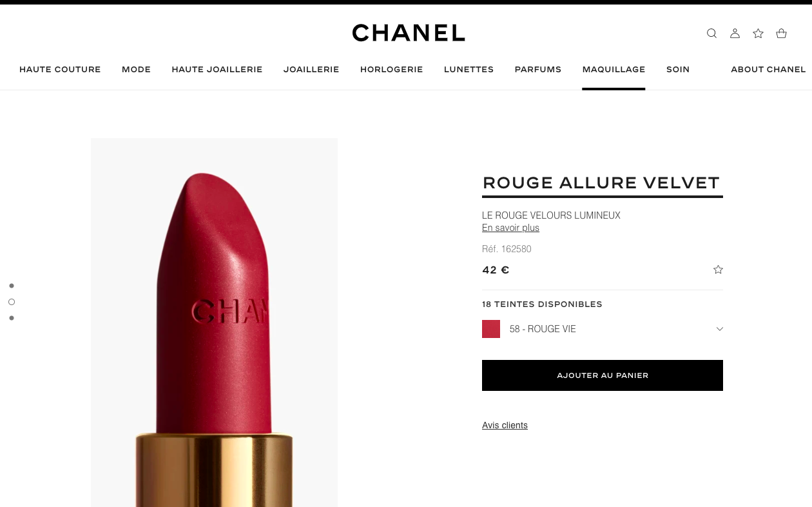Expand the shade dropdown chevron
812x507 pixels.
[x=719, y=329]
